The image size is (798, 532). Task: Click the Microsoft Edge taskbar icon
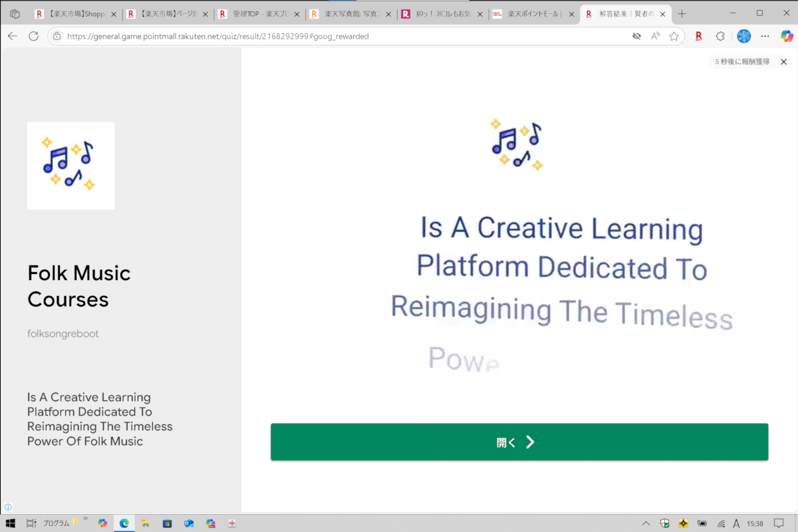124,523
